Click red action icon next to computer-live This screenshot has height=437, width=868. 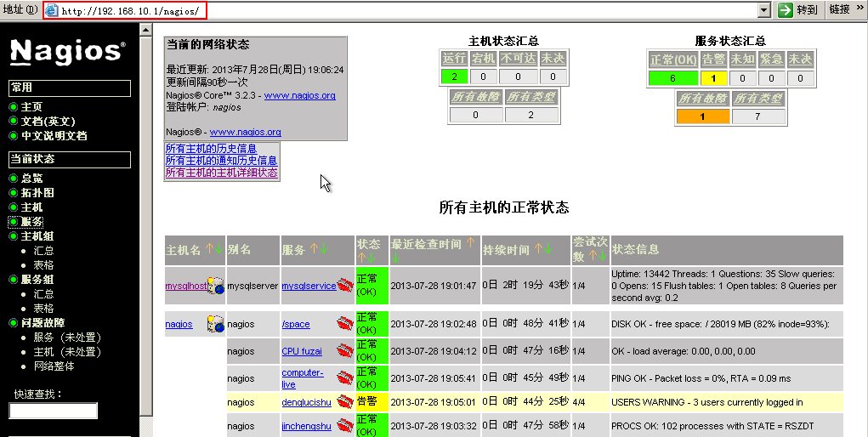[345, 378]
